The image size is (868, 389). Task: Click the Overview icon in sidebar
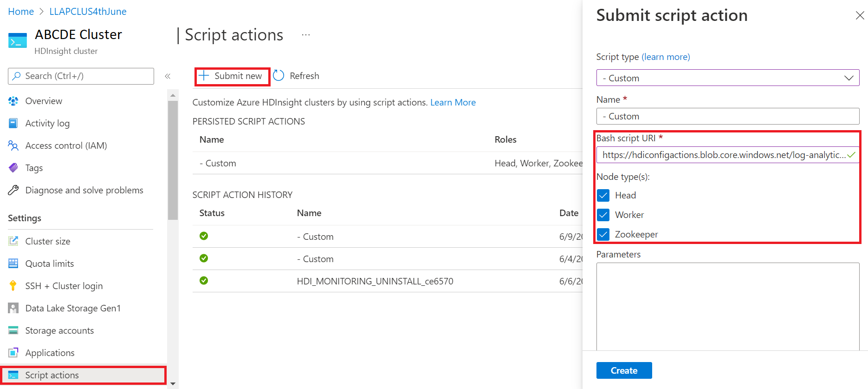pos(13,101)
